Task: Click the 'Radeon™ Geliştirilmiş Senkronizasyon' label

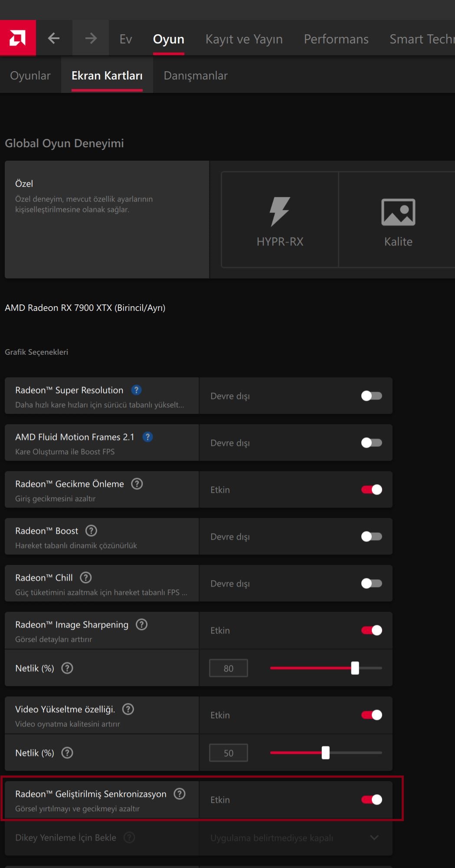Action: 91,794
